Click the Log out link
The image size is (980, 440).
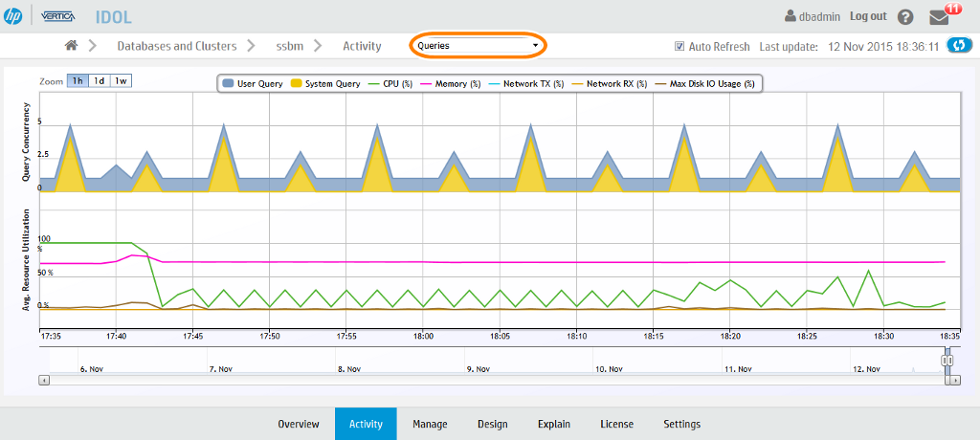click(868, 16)
